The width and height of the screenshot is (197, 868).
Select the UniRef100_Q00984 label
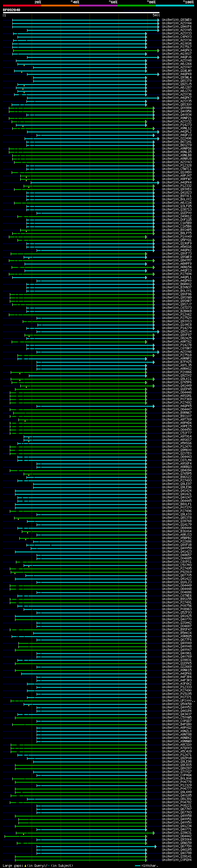coord(177,108)
